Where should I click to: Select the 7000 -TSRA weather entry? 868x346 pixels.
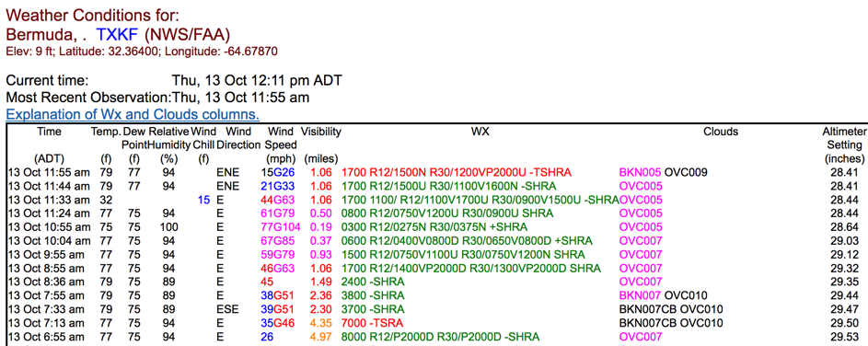372,323
